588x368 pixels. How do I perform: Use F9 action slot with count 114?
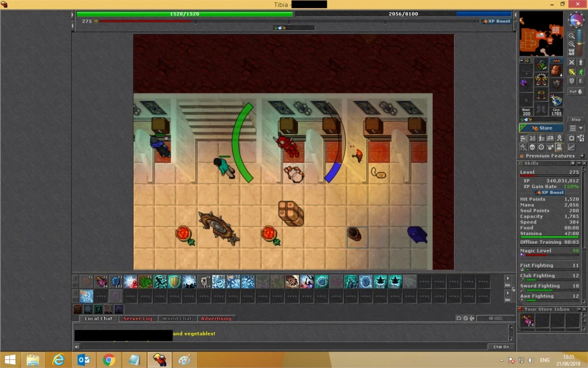204,281
